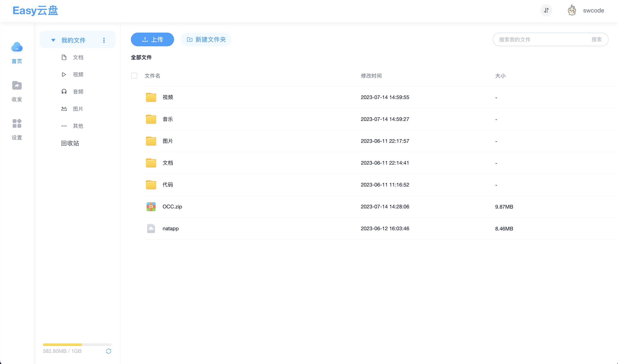Open the 收发 share folder icon
This screenshot has width=618, height=364.
tap(17, 85)
